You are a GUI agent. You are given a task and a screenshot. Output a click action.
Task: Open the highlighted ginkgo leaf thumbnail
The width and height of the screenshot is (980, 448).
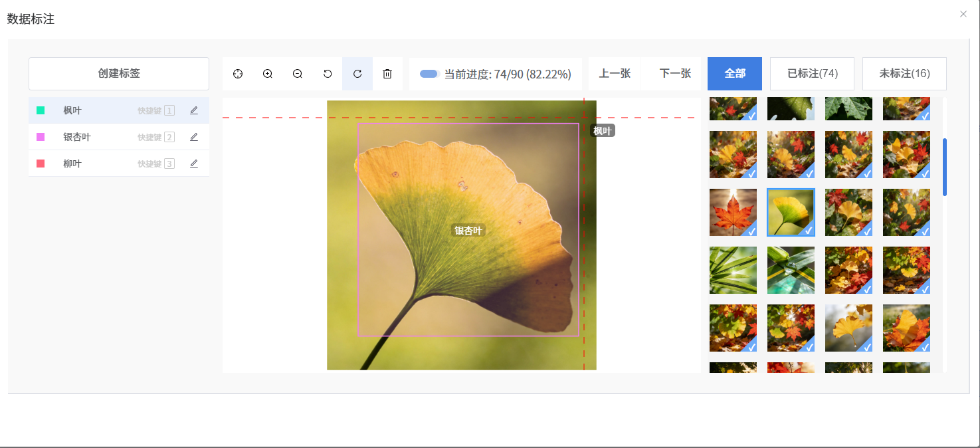[791, 212]
